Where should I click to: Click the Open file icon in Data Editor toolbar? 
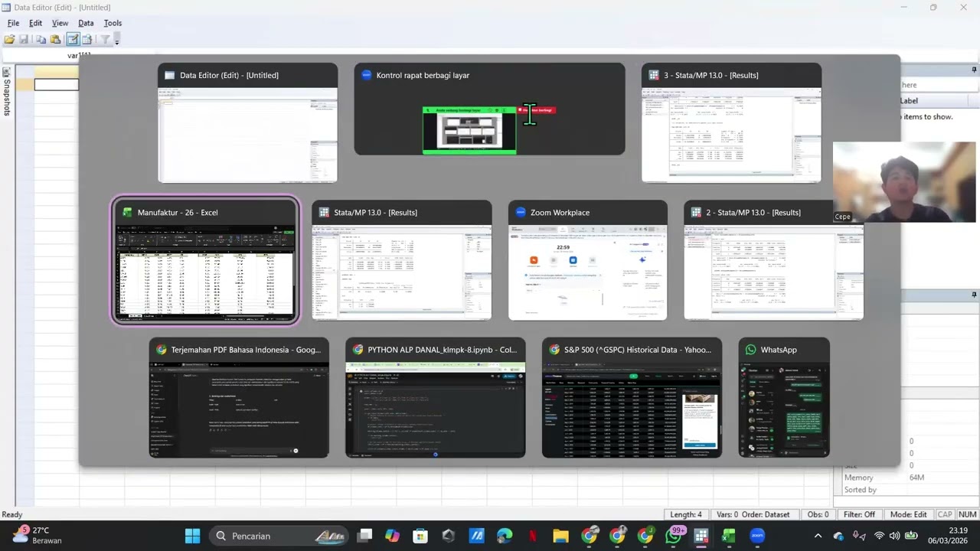coord(9,39)
